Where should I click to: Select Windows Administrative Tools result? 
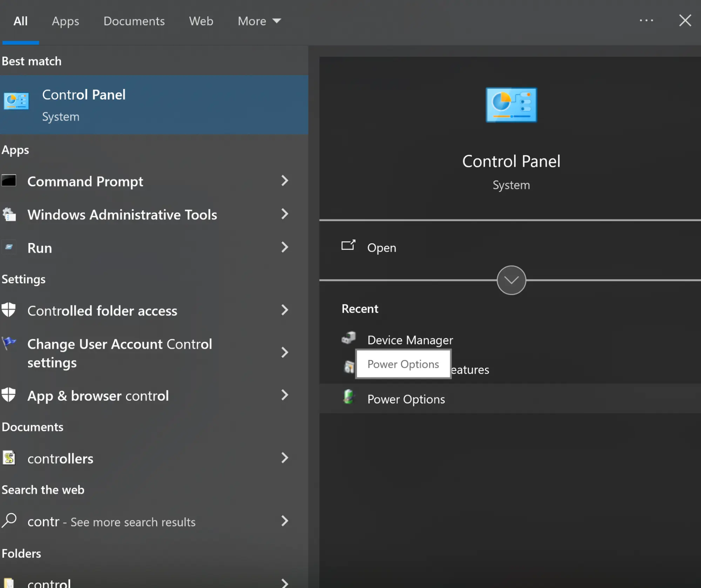click(x=154, y=214)
